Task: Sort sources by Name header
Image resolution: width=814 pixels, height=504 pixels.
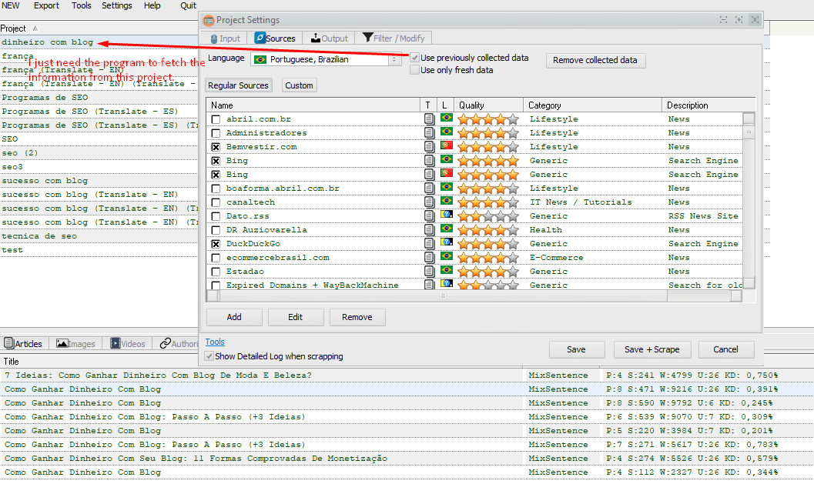Action: [313, 105]
